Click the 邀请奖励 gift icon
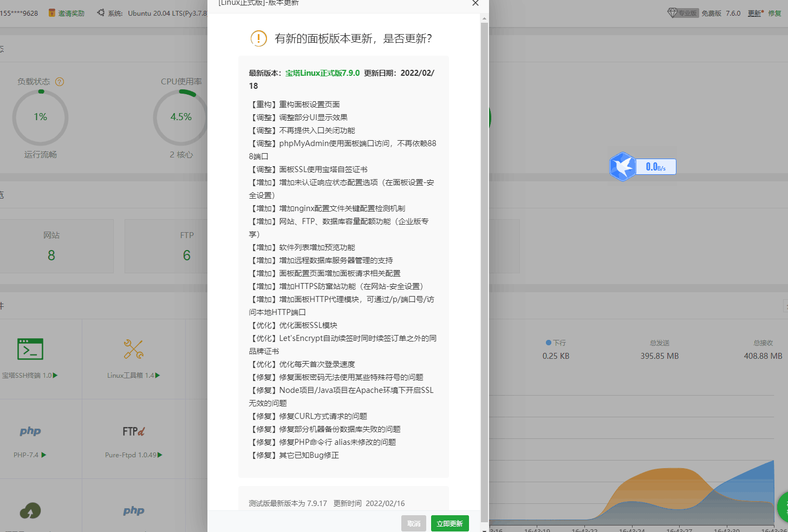This screenshot has width=788, height=532. tap(52, 12)
